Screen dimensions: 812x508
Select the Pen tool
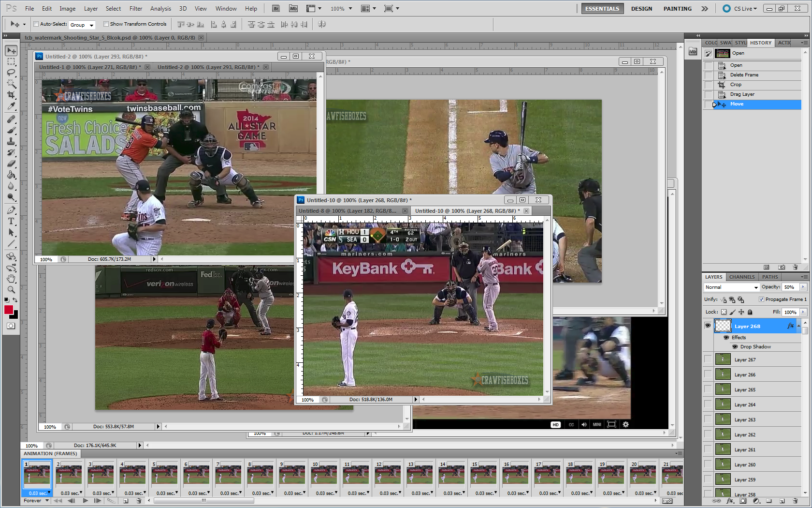(x=12, y=210)
